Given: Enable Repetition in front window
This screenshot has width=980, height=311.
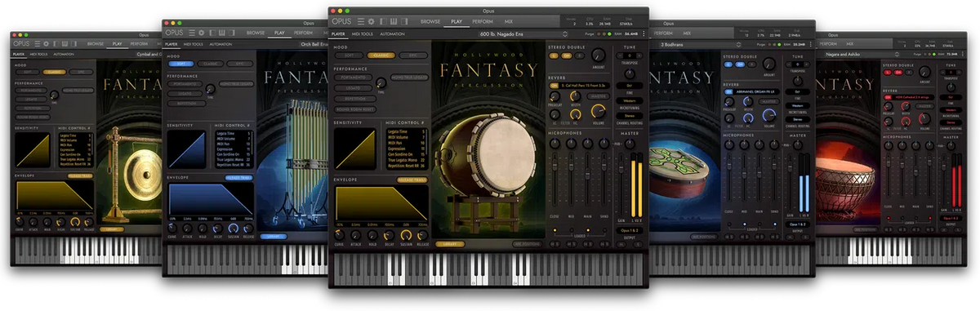Looking at the screenshot, I should pos(355,99).
